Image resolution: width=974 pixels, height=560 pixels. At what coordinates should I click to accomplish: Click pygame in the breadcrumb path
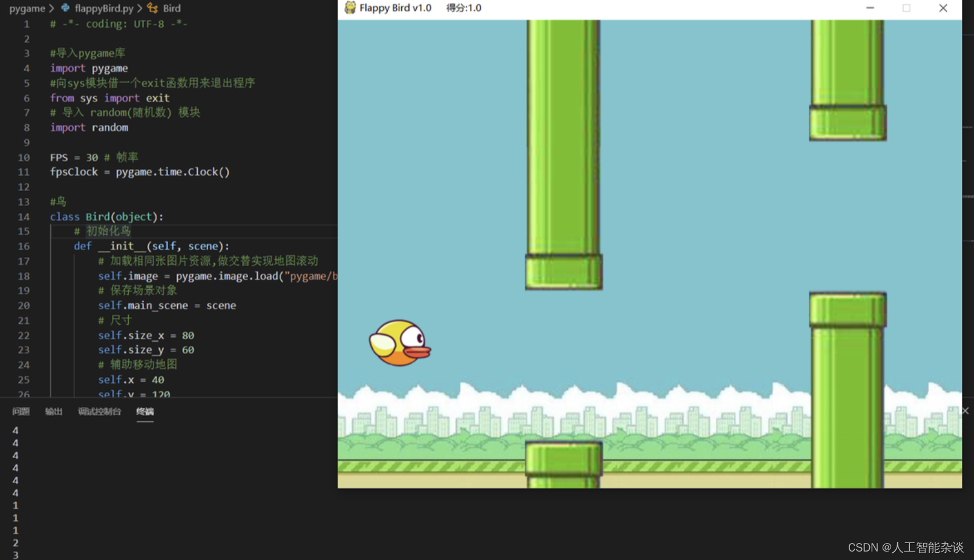[27, 8]
